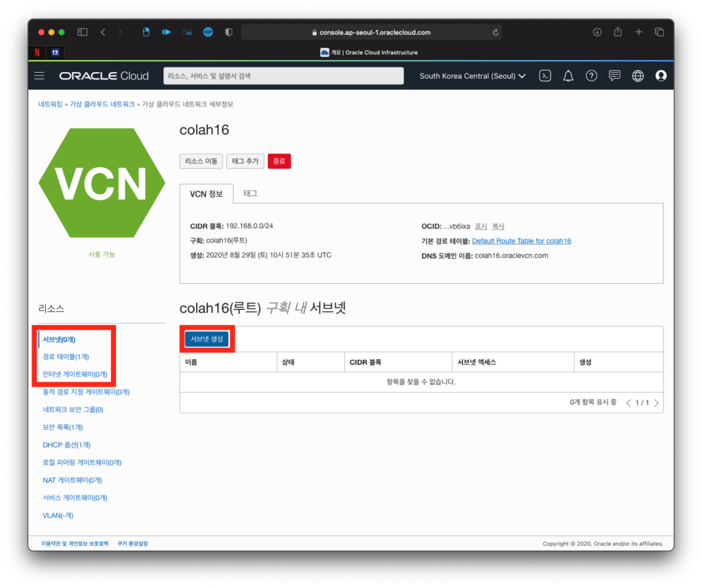Image resolution: width=702 pixels, height=588 pixels.
Task: Open the support chat icon
Action: click(x=615, y=76)
